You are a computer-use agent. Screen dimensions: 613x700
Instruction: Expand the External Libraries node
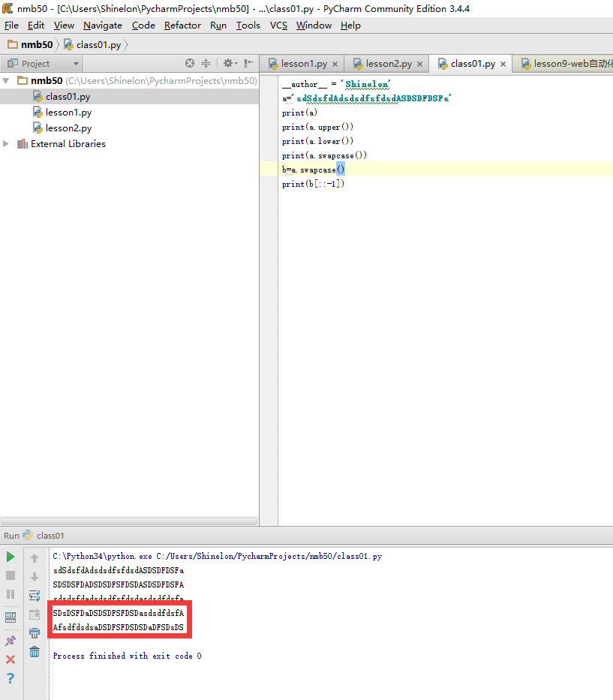(x=7, y=144)
